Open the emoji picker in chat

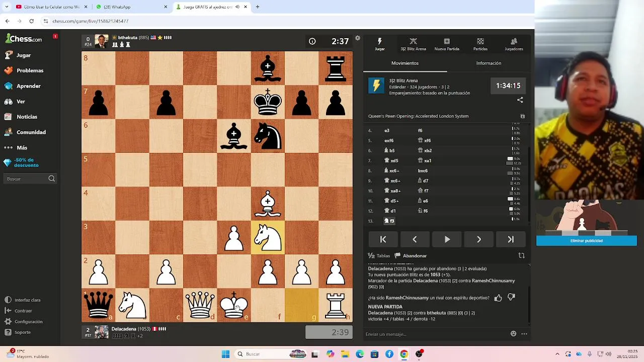(x=513, y=333)
